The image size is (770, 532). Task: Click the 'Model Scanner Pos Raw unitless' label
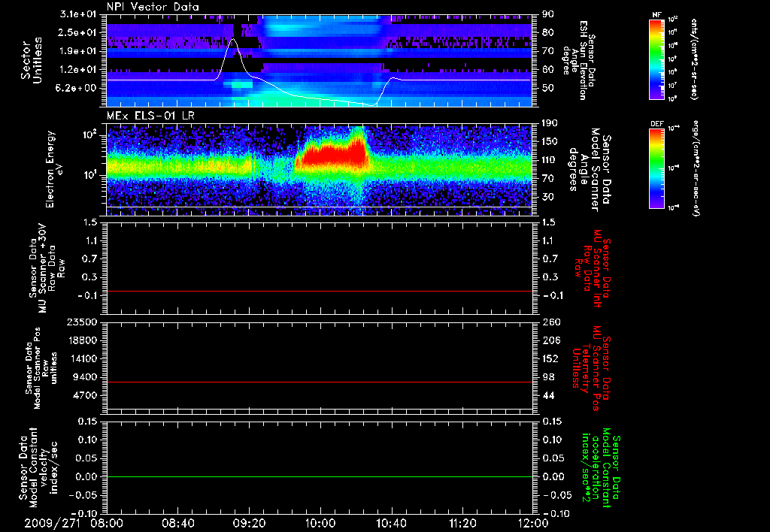coord(41,368)
